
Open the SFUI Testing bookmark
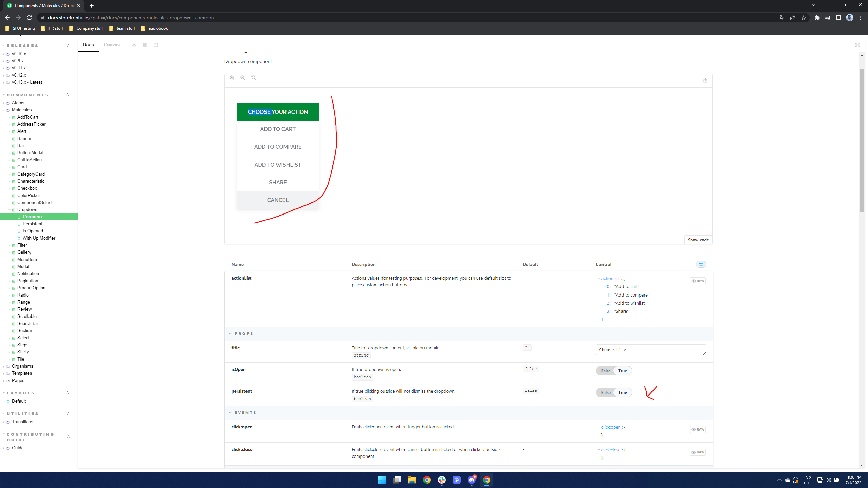[x=20, y=28]
